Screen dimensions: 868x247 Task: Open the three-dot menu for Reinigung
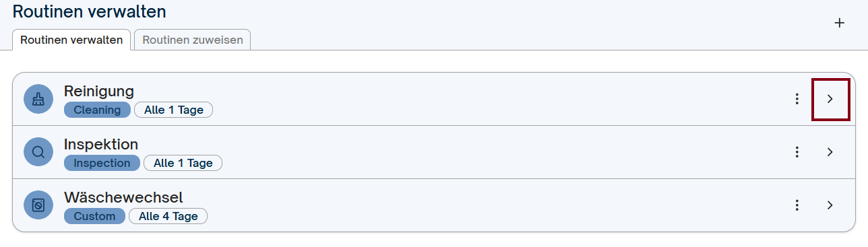tap(797, 99)
